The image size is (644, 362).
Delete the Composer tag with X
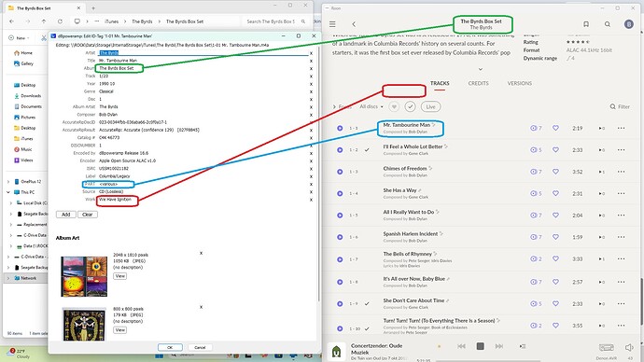[311, 115]
